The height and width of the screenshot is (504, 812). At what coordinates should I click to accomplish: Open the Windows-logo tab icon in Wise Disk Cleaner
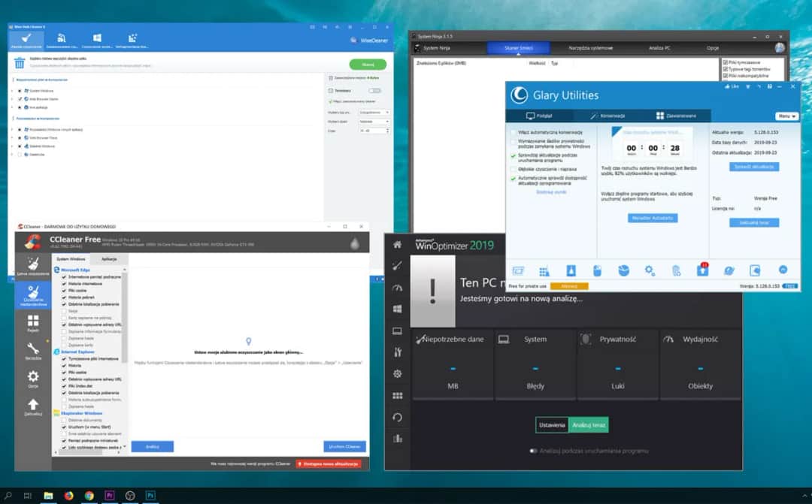pyautogui.click(x=97, y=38)
